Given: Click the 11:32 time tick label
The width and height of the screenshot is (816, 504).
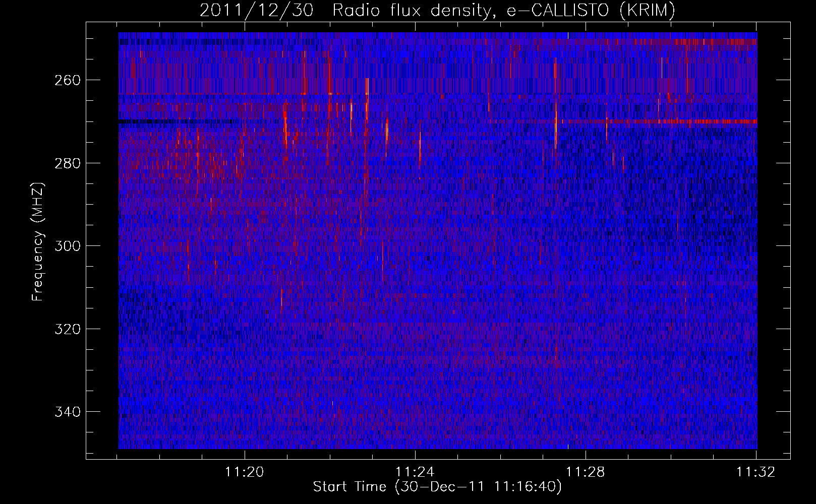Looking at the screenshot, I should 755,472.
